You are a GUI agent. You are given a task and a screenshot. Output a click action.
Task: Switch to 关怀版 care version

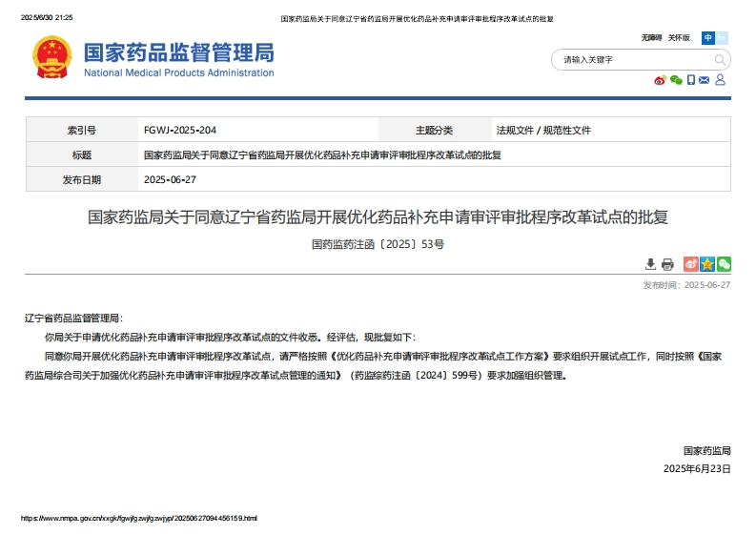679,38
